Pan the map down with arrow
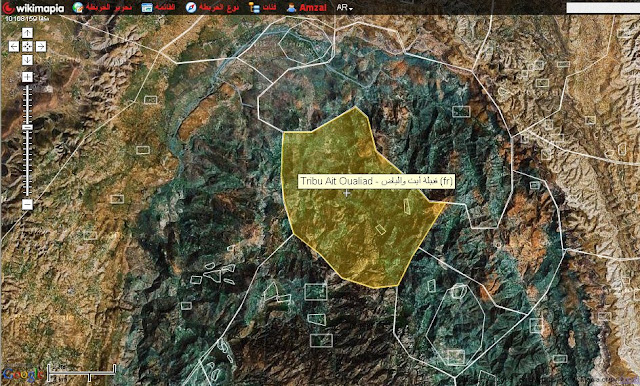Viewport: 640px width, 386px height. pyautogui.click(x=27, y=60)
